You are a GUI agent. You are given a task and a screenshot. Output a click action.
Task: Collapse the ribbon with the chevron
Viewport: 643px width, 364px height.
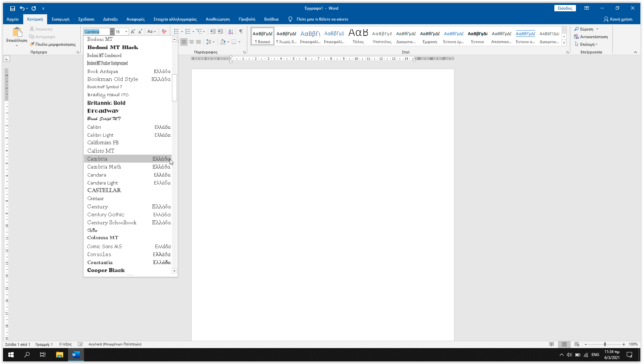pos(635,52)
